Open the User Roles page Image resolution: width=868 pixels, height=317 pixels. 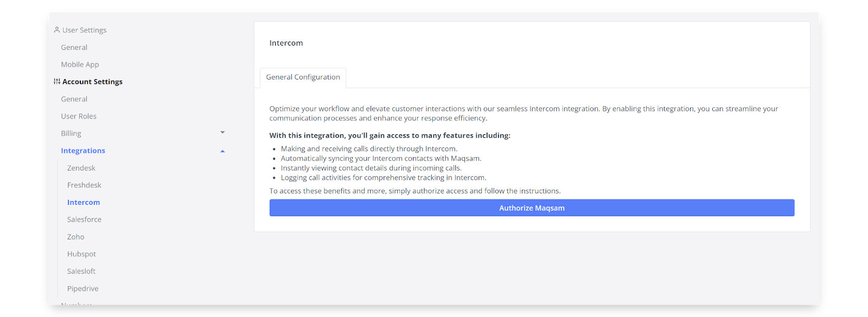(79, 116)
